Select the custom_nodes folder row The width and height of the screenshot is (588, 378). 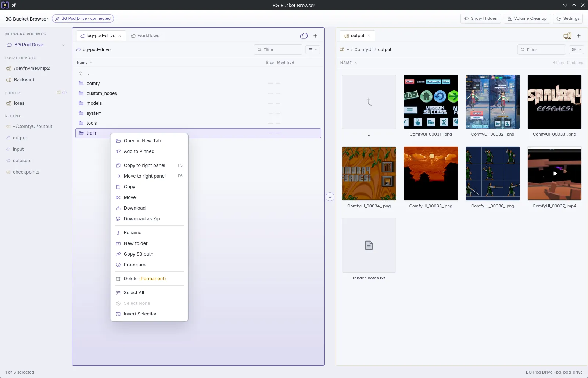click(198, 93)
